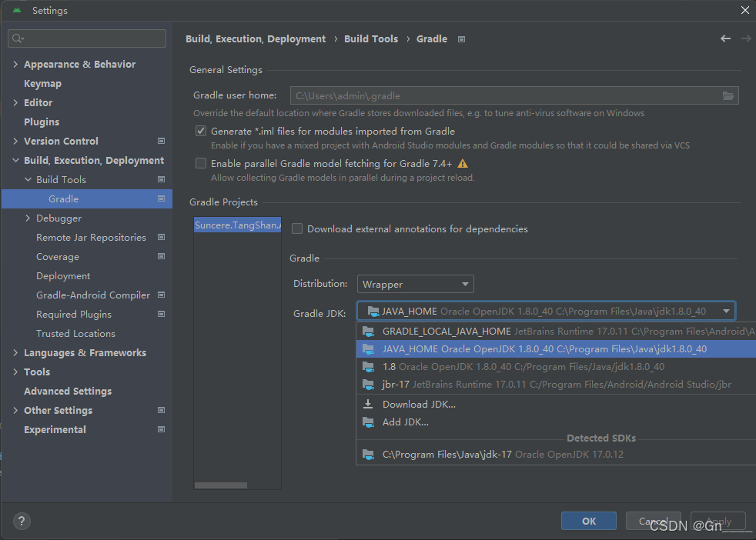The width and height of the screenshot is (756, 540).
Task: Select Suncere.TangShan project in Gradle Projects list
Action: (238, 225)
